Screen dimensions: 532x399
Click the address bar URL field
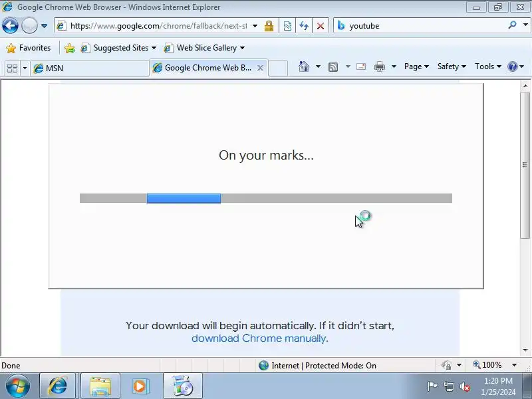tap(158, 26)
